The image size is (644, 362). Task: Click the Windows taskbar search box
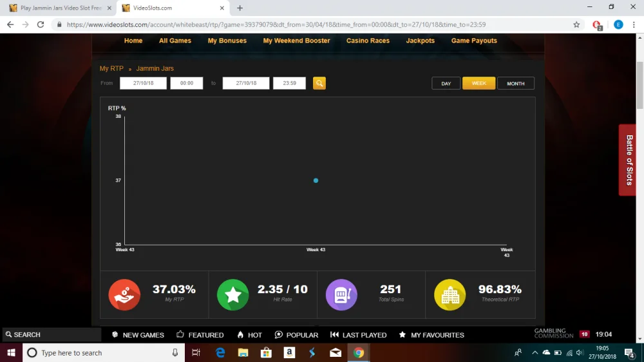point(103,352)
